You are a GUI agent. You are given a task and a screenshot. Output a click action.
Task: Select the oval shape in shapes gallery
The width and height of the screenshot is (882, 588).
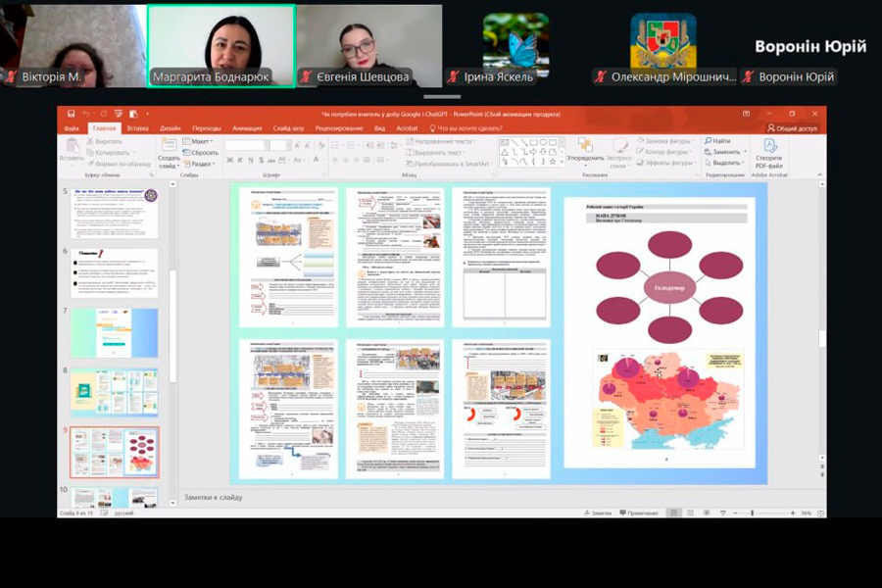pyautogui.click(x=543, y=143)
